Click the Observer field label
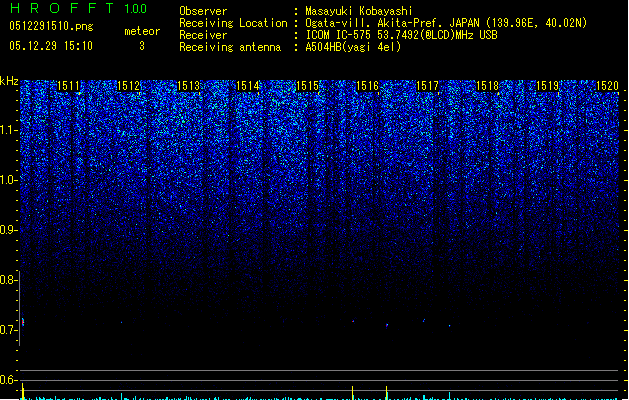629x400 pixels. point(203,11)
